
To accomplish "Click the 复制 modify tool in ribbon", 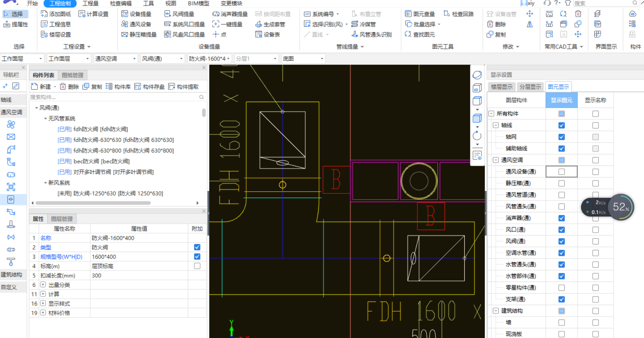I will (x=496, y=35).
